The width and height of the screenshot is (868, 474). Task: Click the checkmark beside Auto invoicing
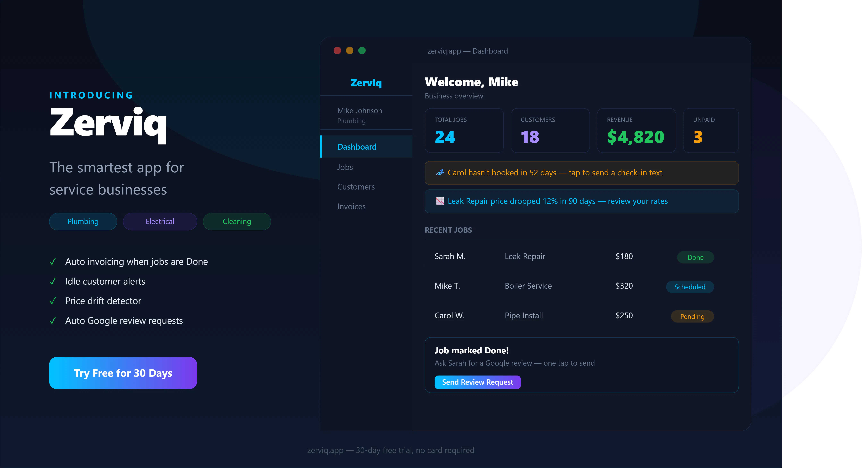point(53,262)
